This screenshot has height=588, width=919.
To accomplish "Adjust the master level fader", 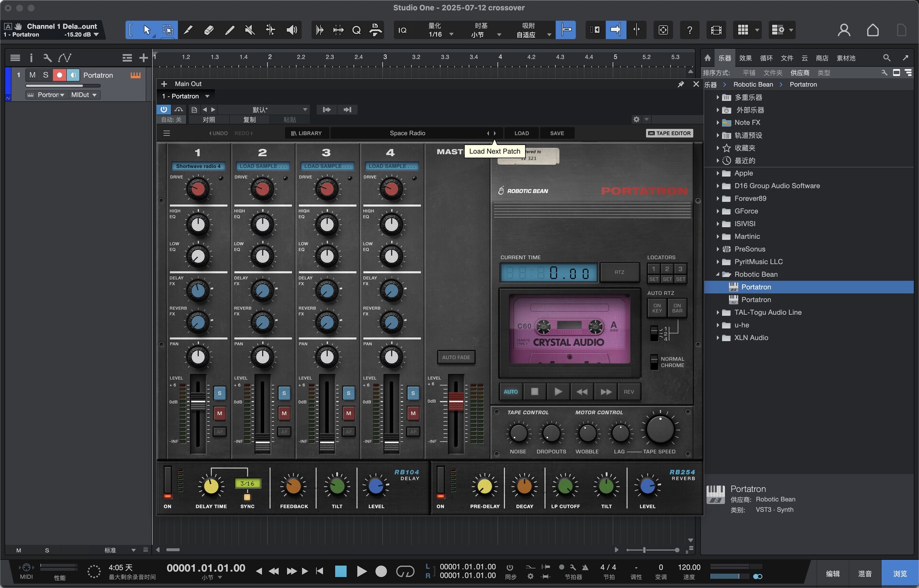I will tap(456, 401).
